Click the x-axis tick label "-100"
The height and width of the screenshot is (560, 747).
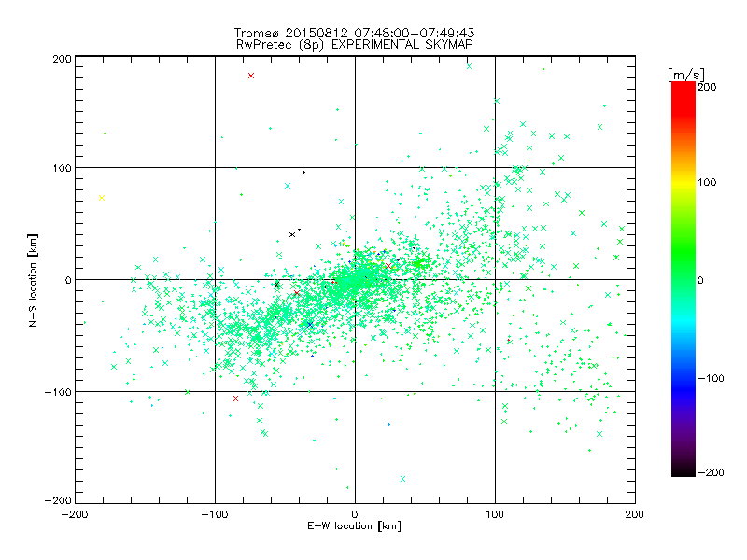(215, 515)
